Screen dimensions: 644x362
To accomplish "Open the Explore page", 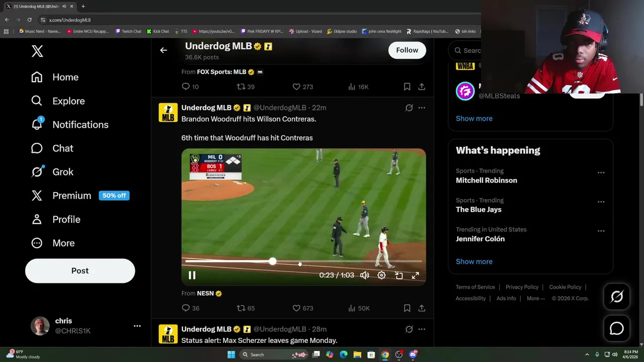I will click(x=58, y=101).
